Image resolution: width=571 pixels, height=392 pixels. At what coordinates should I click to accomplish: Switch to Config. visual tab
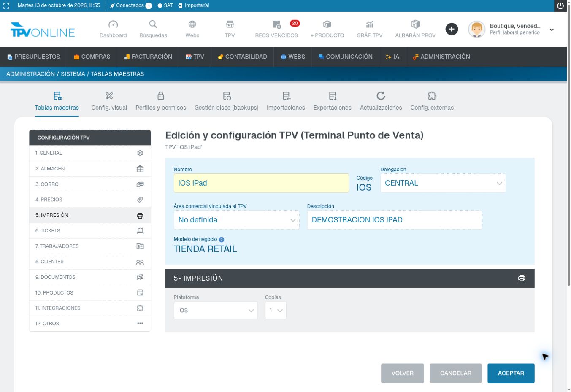pos(109,102)
